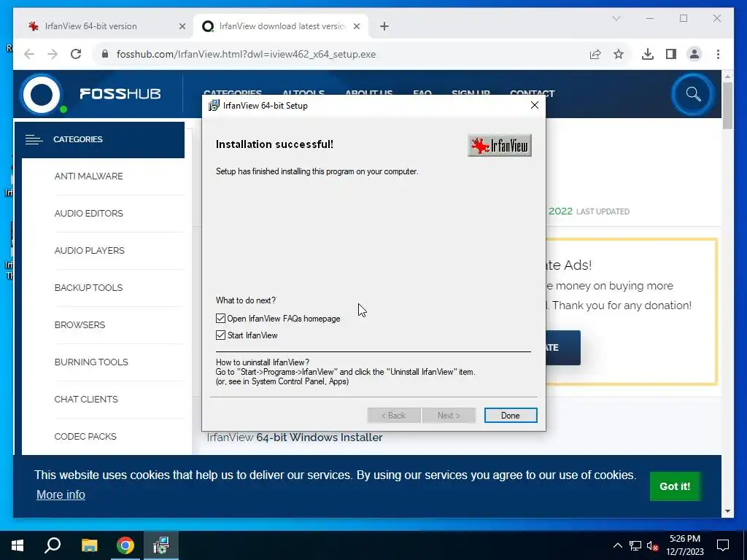Open Chrome downloads

tap(648, 54)
